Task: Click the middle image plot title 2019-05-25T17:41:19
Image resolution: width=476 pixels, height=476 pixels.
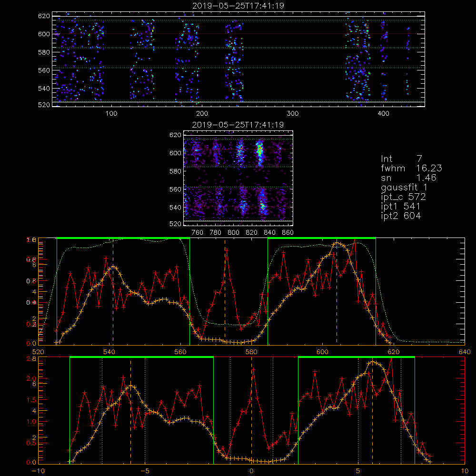Action: [238, 125]
